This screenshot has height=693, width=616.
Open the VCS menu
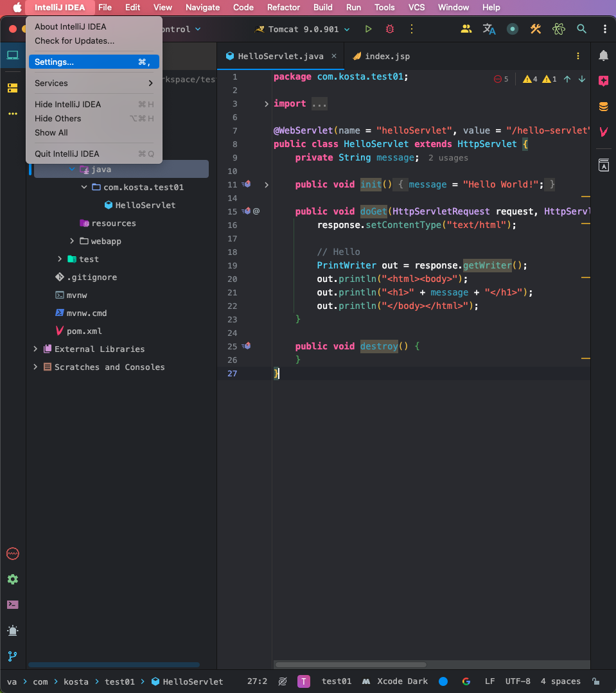[416, 8]
